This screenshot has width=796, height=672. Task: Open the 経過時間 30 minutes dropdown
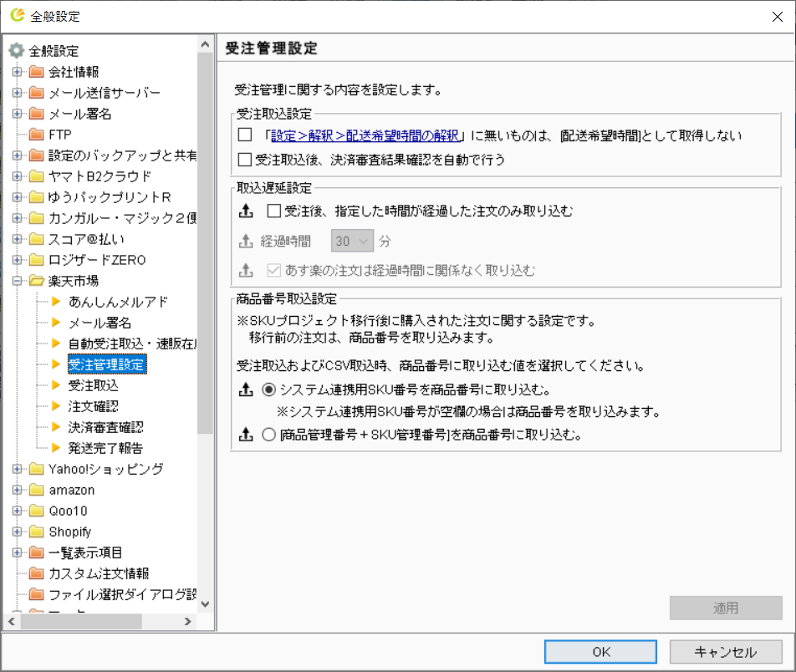coord(352,241)
